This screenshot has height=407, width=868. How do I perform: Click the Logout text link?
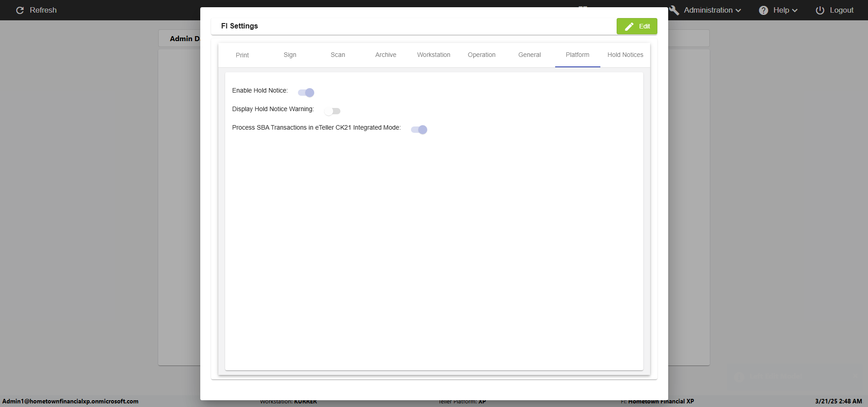click(841, 10)
